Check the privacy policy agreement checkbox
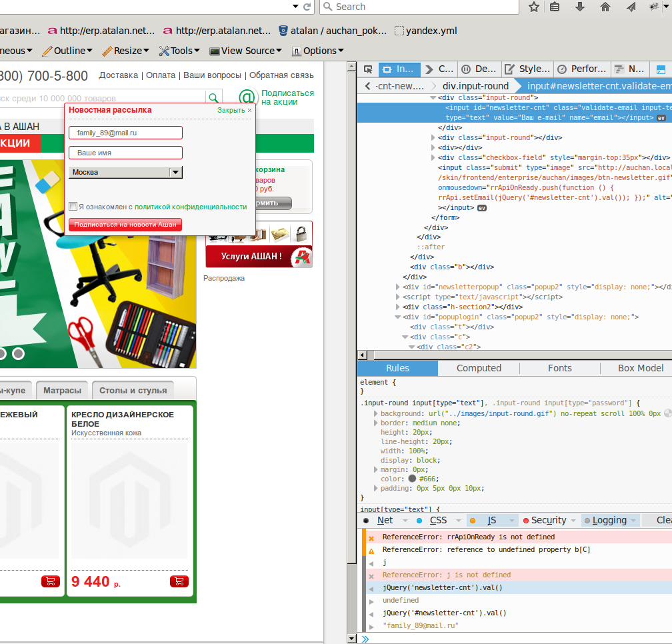 click(x=73, y=207)
